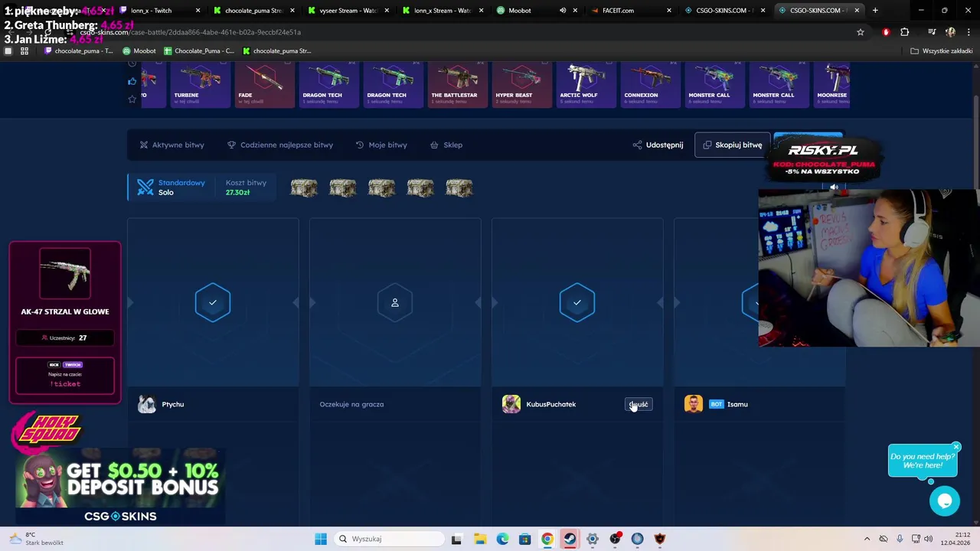Open Steam from the taskbar

tap(570, 539)
